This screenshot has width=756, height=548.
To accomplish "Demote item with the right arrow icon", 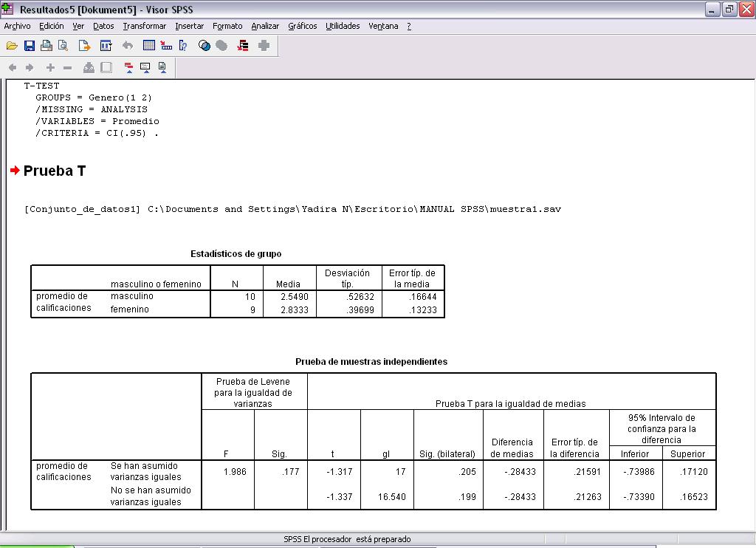I will pos(30,67).
